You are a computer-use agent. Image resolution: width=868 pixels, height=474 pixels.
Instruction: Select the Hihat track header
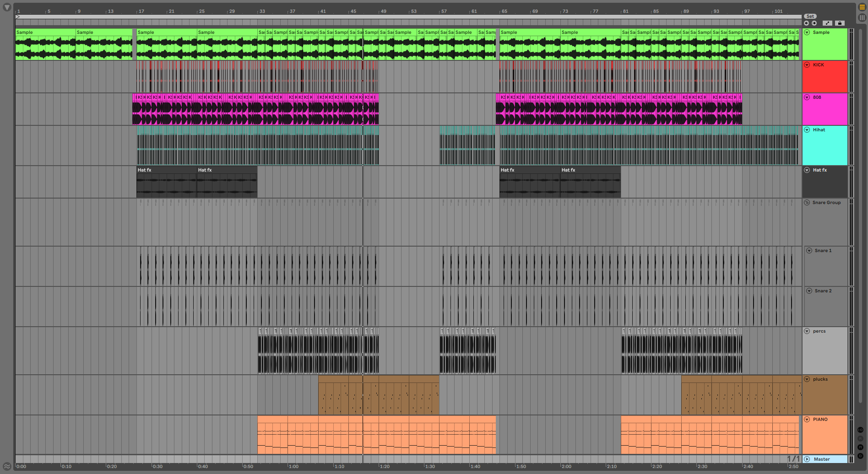click(x=825, y=145)
